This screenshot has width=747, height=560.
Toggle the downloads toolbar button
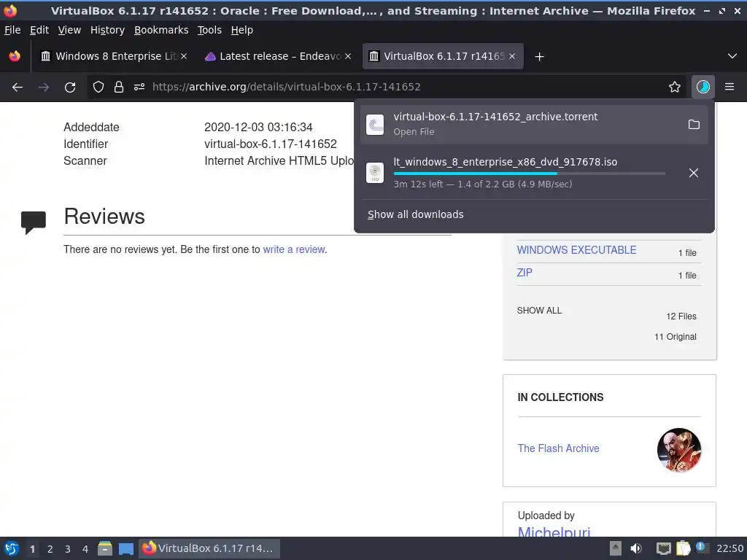pos(703,87)
